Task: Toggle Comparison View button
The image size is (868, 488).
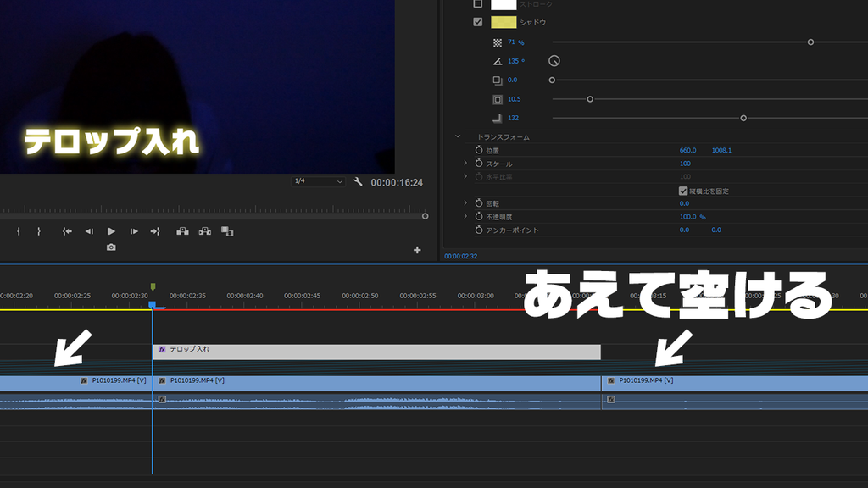Action: (227, 231)
